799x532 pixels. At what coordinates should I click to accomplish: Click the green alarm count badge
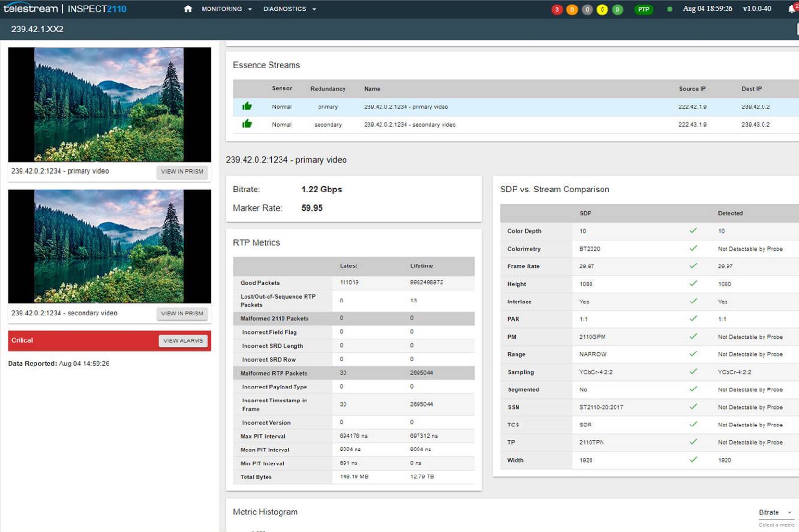[x=617, y=10]
